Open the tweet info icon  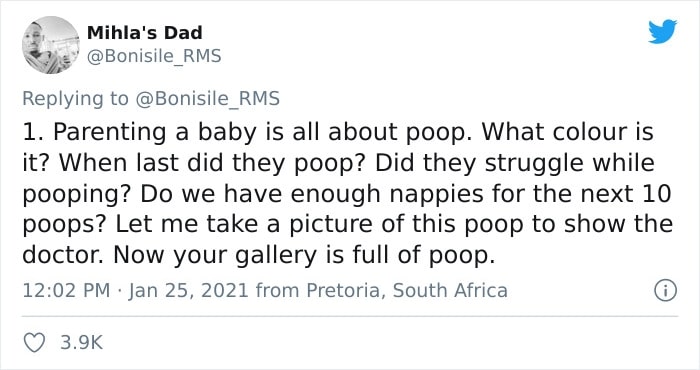click(665, 291)
